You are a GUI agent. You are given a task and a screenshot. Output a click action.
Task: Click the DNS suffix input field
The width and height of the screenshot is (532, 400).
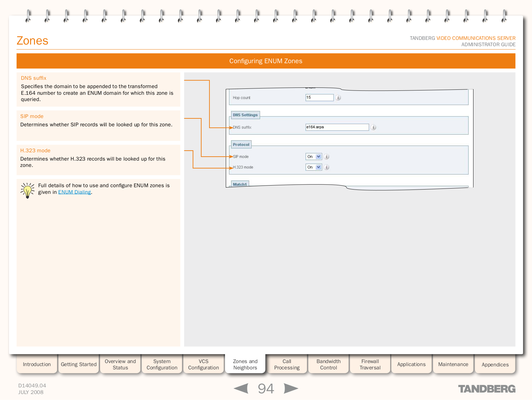pos(337,127)
